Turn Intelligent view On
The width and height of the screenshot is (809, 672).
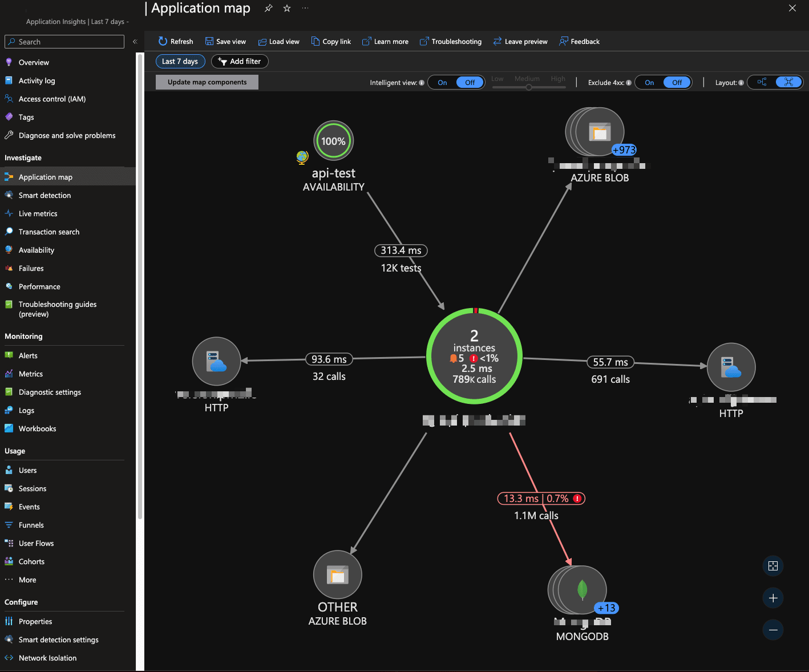point(442,83)
